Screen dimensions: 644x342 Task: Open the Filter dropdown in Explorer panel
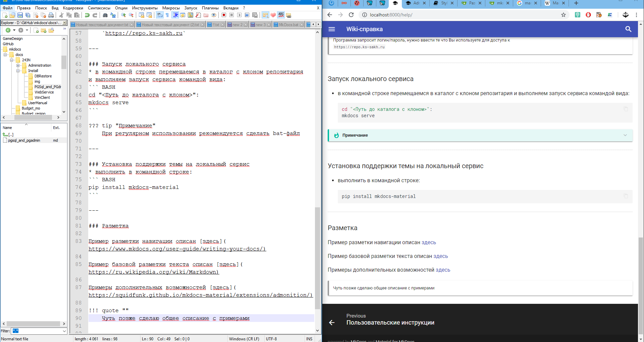[64, 331]
